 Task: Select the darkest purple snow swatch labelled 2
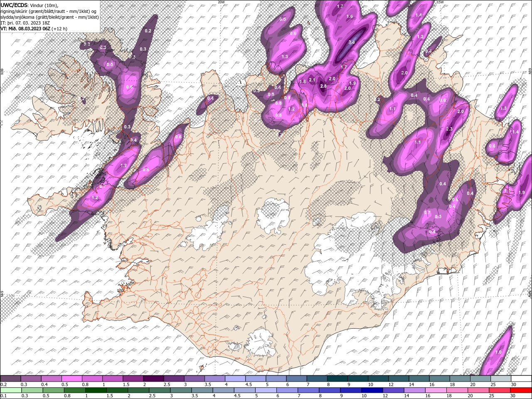(x=153, y=379)
